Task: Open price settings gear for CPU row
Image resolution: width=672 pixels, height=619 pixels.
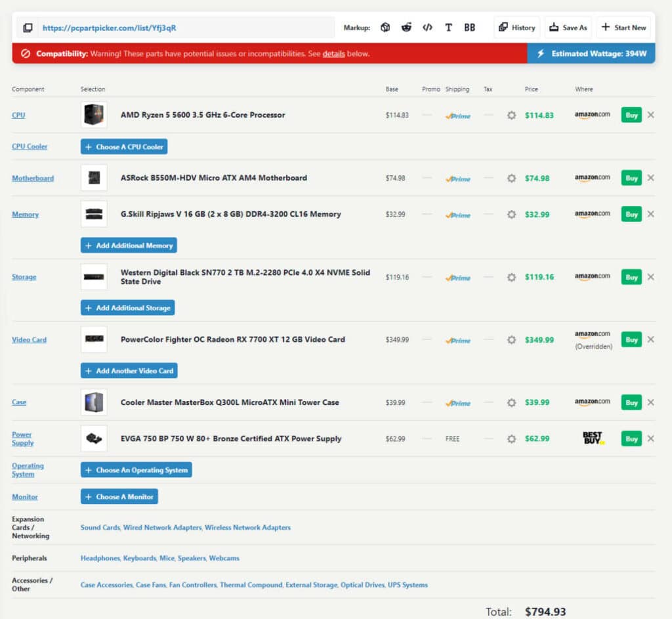Action: 511,116
